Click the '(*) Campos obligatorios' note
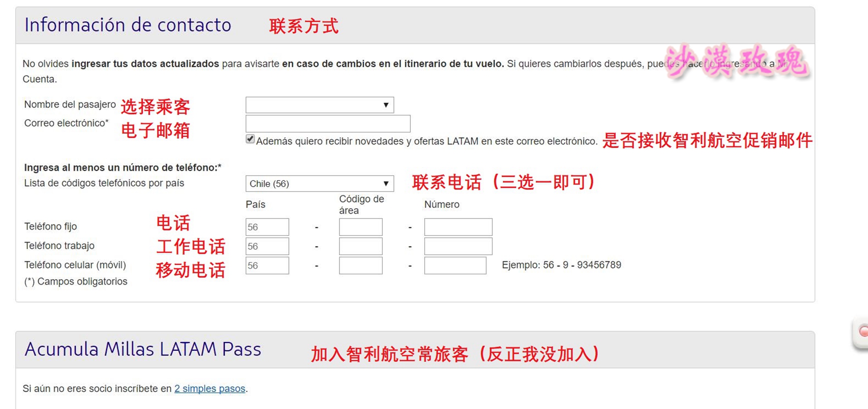The image size is (868, 409). click(x=76, y=282)
